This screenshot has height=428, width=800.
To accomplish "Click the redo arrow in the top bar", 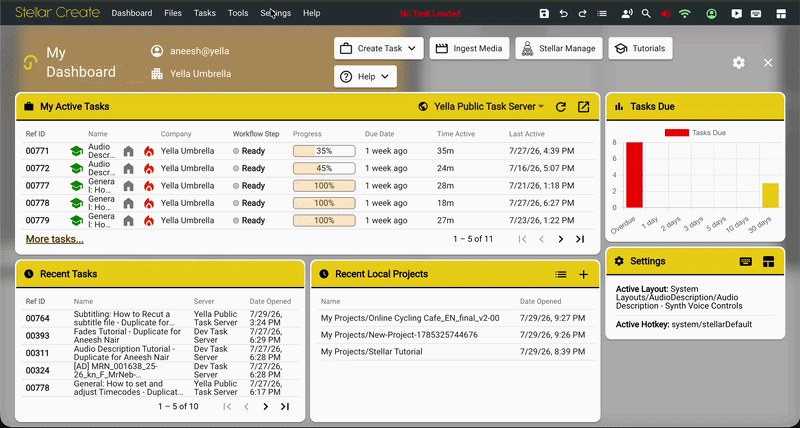I will point(582,14).
